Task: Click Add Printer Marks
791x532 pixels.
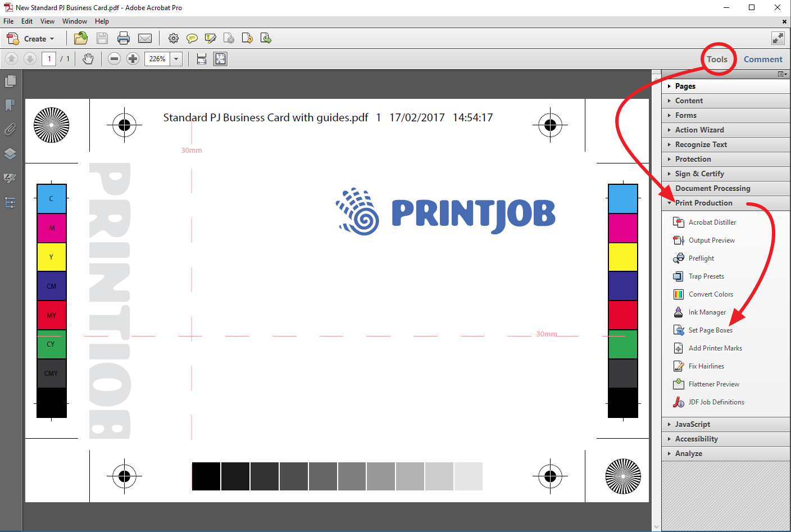Action: tap(708, 348)
